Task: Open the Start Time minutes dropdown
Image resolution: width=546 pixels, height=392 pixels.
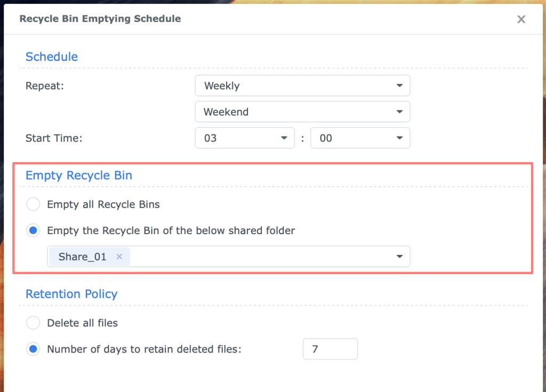Action: (360, 138)
